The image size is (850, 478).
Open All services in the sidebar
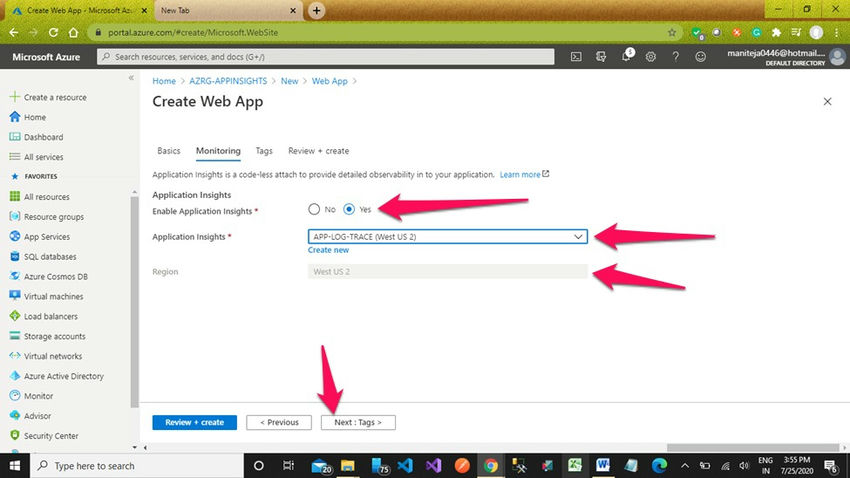[43, 157]
